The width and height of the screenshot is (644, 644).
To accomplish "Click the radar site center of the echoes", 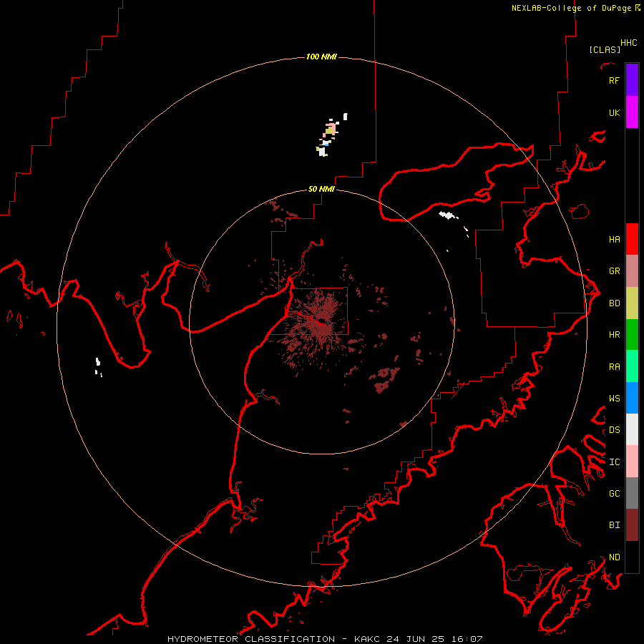I will click(322, 321).
